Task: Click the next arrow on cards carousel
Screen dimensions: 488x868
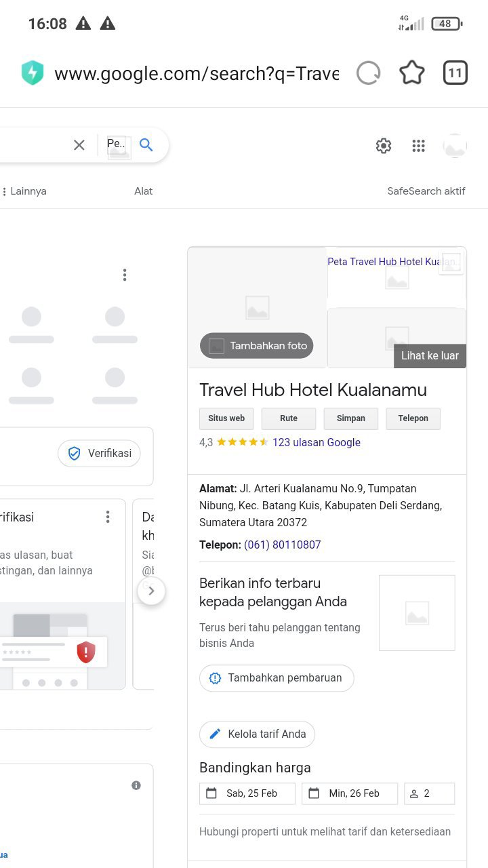Action: tap(151, 591)
